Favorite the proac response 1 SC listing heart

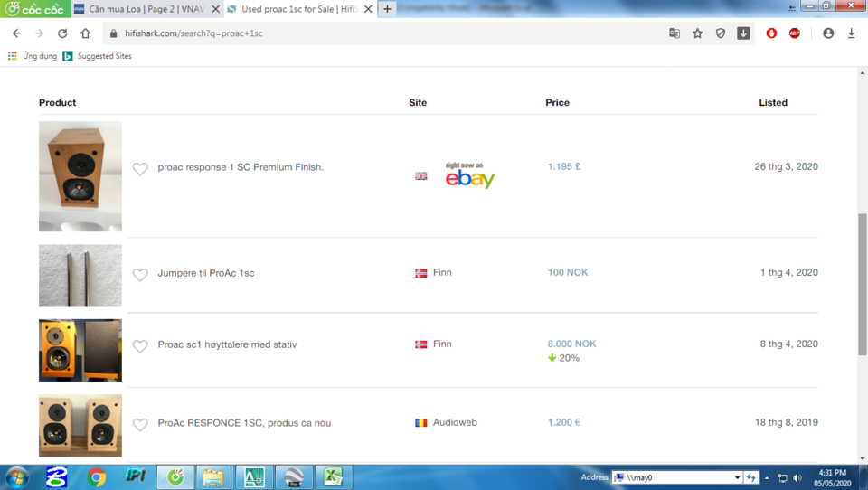140,168
